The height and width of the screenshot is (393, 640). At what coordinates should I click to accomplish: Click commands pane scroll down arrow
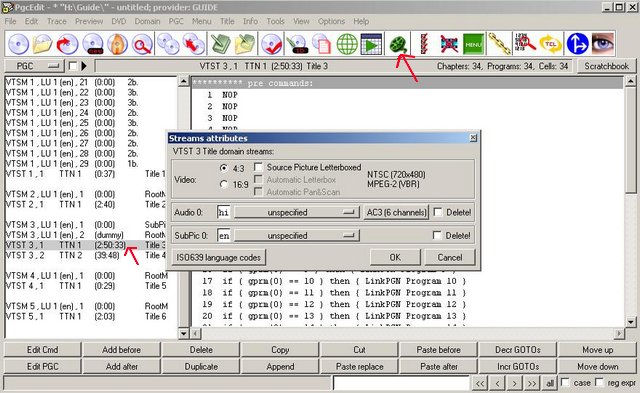click(631, 321)
